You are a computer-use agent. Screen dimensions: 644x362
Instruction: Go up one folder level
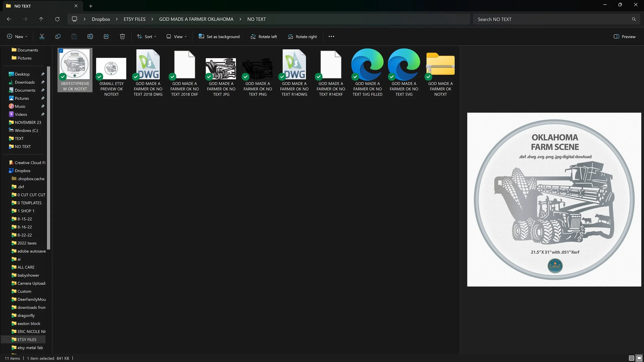coord(41,19)
